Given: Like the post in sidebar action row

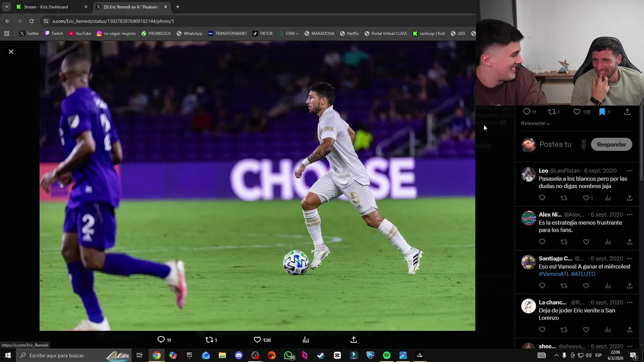Looking at the screenshot, I should (577, 112).
